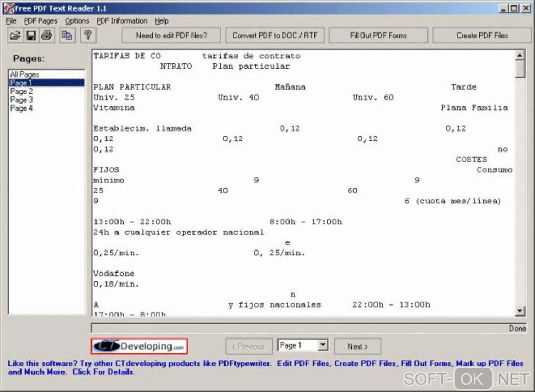535x392 pixels.
Task: Click 'Done' status text
Action: (517, 329)
